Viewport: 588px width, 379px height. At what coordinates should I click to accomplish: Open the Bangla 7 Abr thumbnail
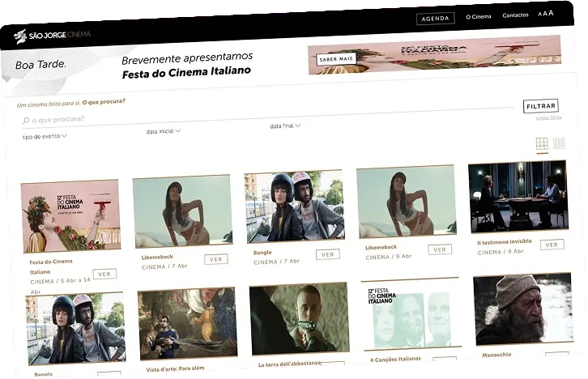(x=294, y=207)
